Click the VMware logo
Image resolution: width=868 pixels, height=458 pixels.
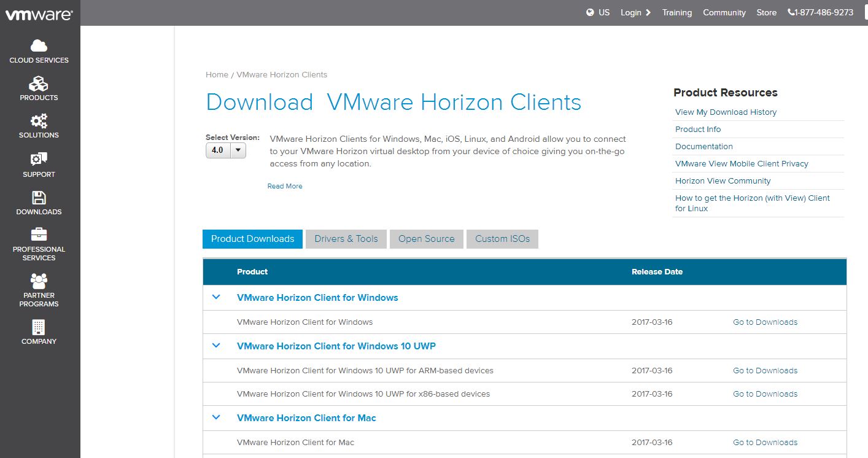[39, 15]
